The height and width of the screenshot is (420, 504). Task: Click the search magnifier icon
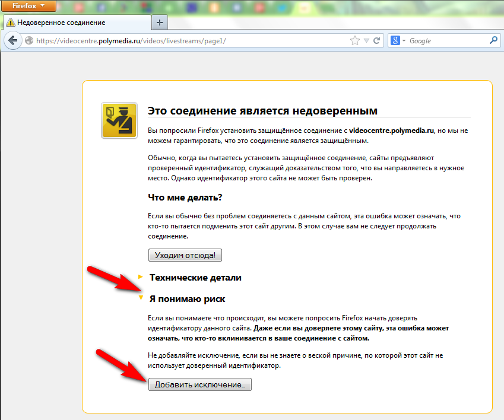tap(493, 41)
